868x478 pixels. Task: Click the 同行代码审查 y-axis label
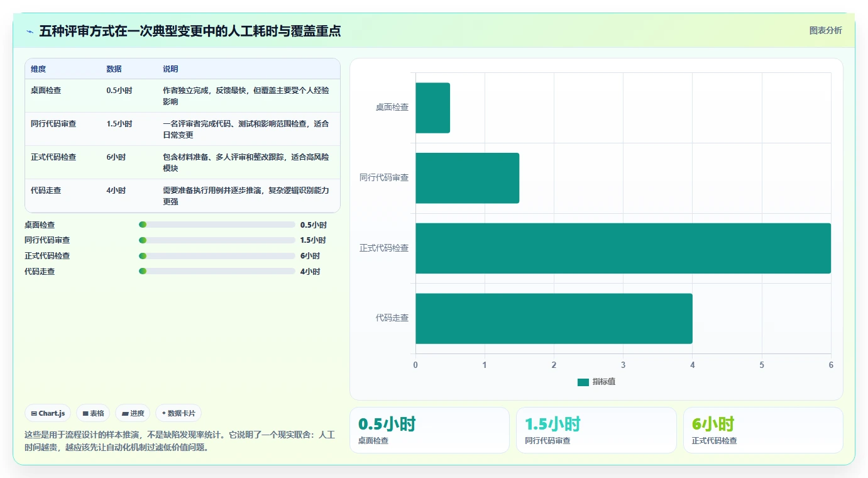[x=384, y=178]
